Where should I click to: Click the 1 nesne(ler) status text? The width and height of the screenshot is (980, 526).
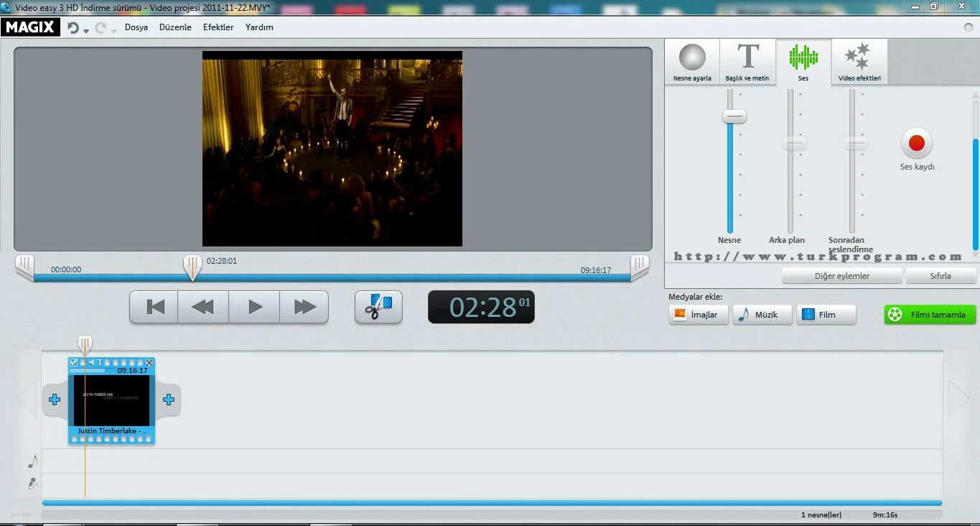[821, 515]
